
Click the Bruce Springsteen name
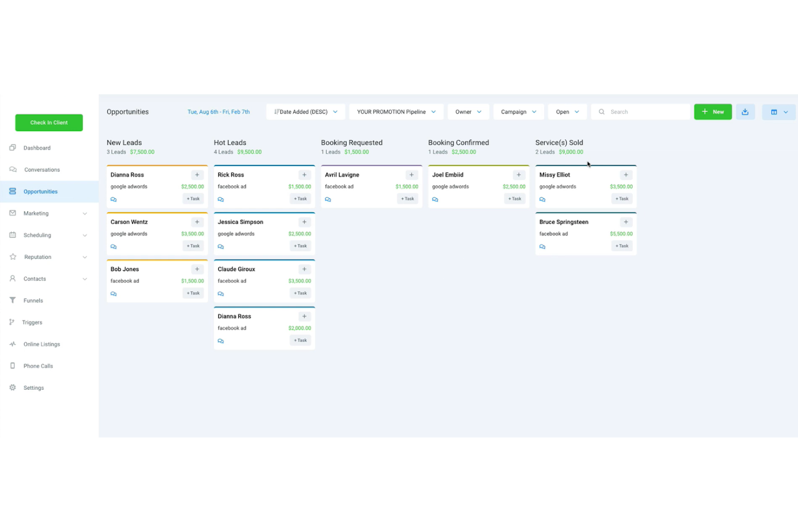point(563,222)
